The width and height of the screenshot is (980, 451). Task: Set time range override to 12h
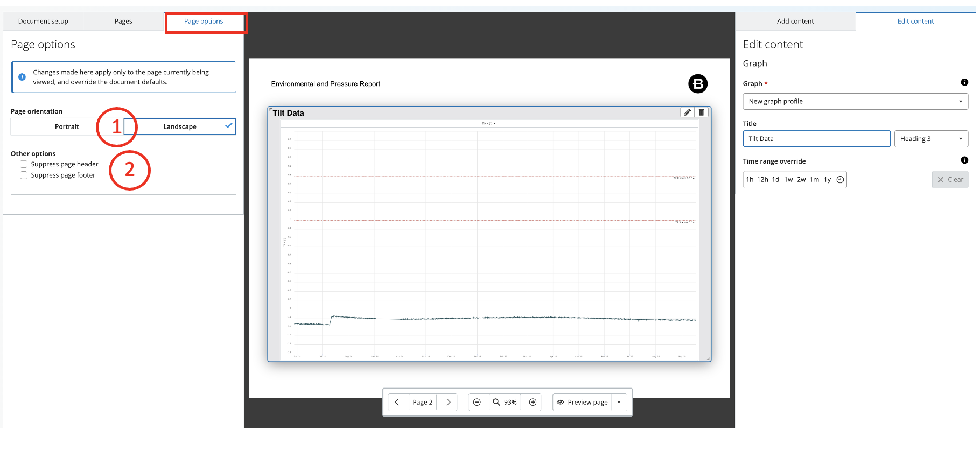pyautogui.click(x=762, y=180)
